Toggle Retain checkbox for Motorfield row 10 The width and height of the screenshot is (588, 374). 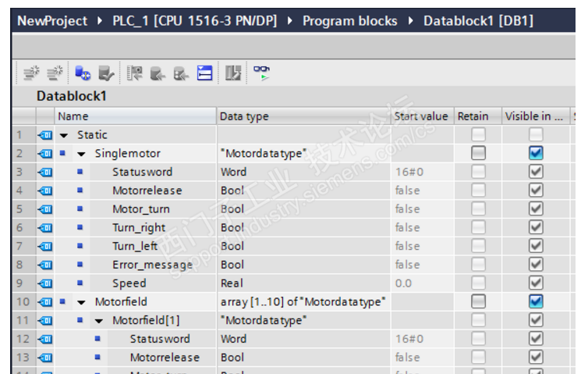pyautogui.click(x=478, y=301)
